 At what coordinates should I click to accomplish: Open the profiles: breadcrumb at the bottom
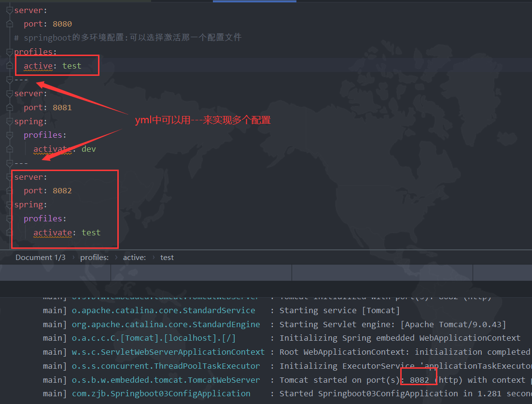(94, 257)
